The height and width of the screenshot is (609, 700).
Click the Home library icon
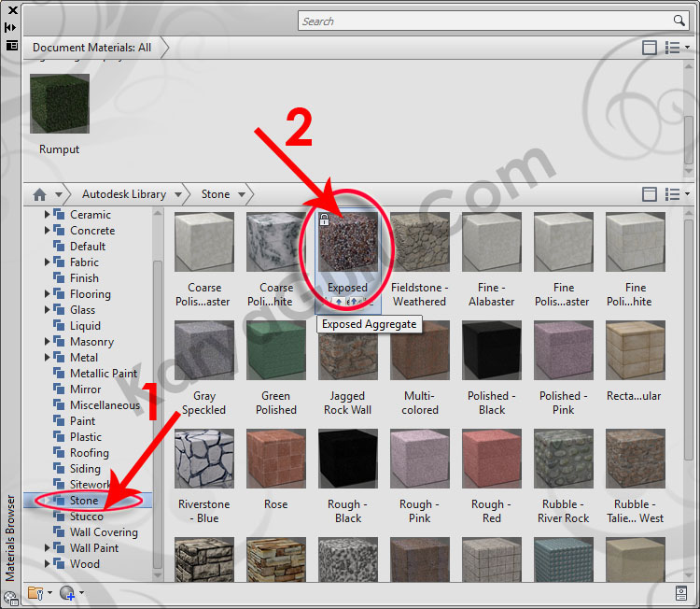(x=39, y=194)
